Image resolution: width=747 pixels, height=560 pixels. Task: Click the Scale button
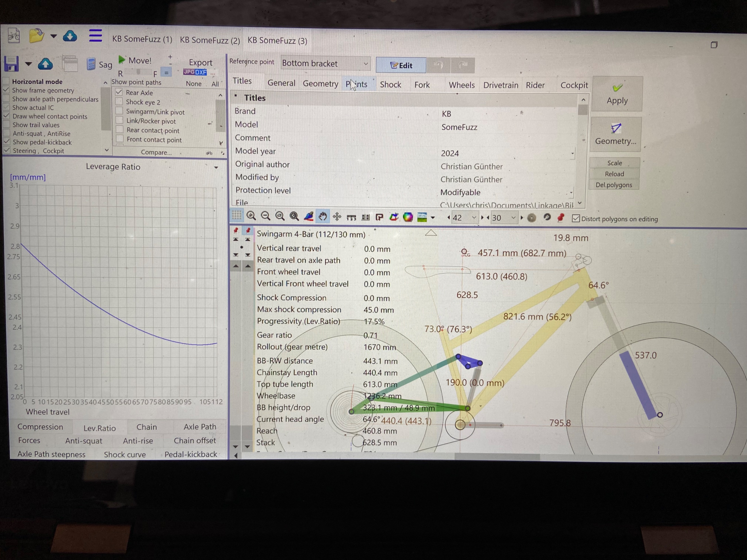[614, 163]
